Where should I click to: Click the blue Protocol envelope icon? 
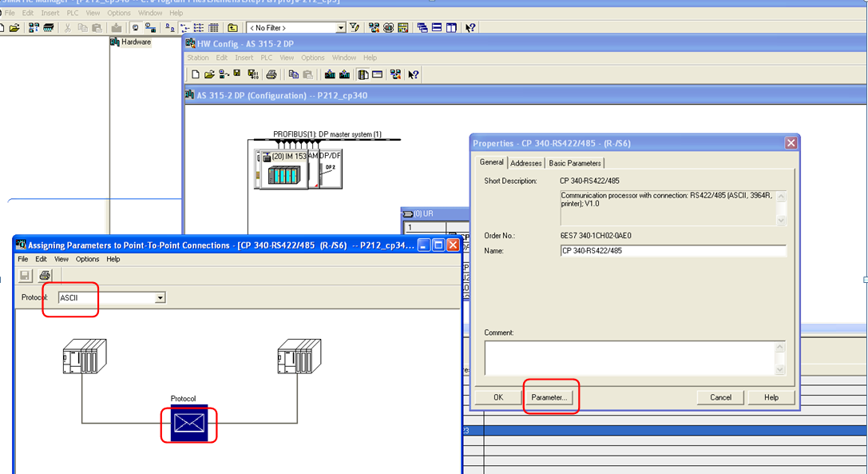[189, 424]
